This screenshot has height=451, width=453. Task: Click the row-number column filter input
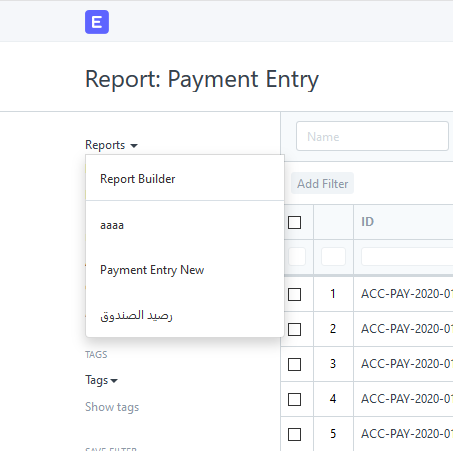333,257
